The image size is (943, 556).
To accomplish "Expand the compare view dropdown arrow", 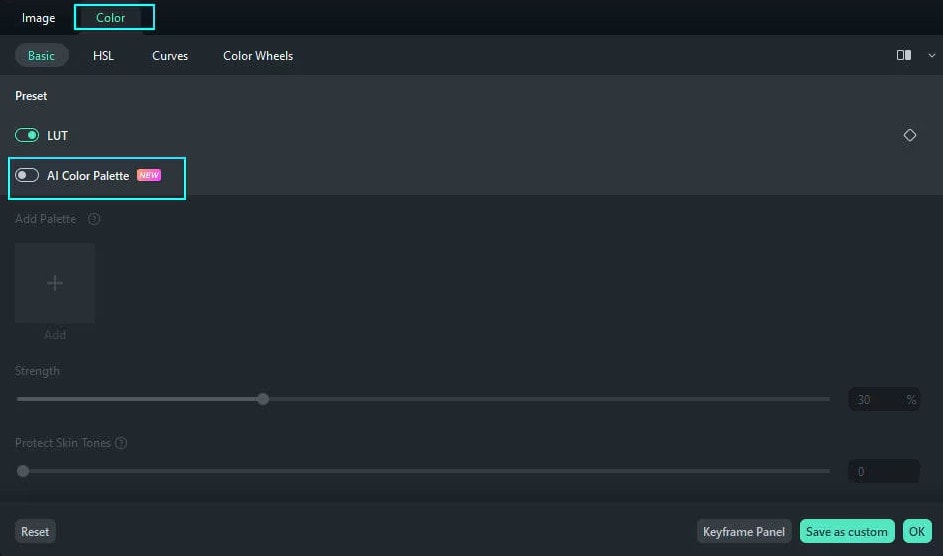I will pos(931,55).
